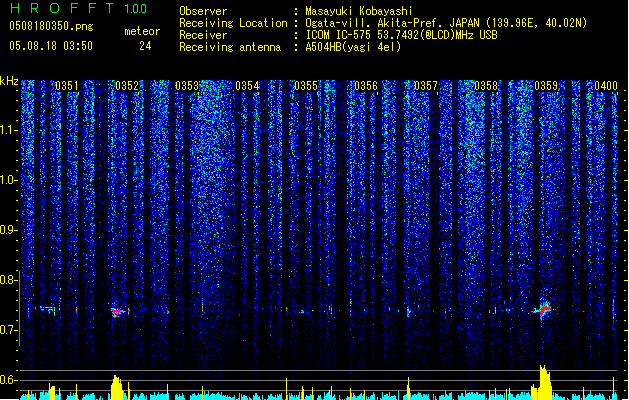Click the 0358 time marker
The width and height of the screenshot is (629, 400).
(486, 86)
